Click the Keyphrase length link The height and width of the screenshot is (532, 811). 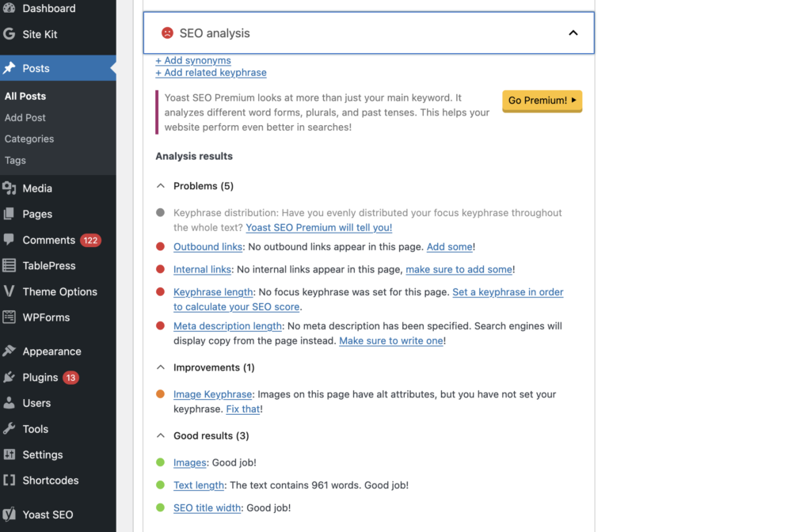212,292
